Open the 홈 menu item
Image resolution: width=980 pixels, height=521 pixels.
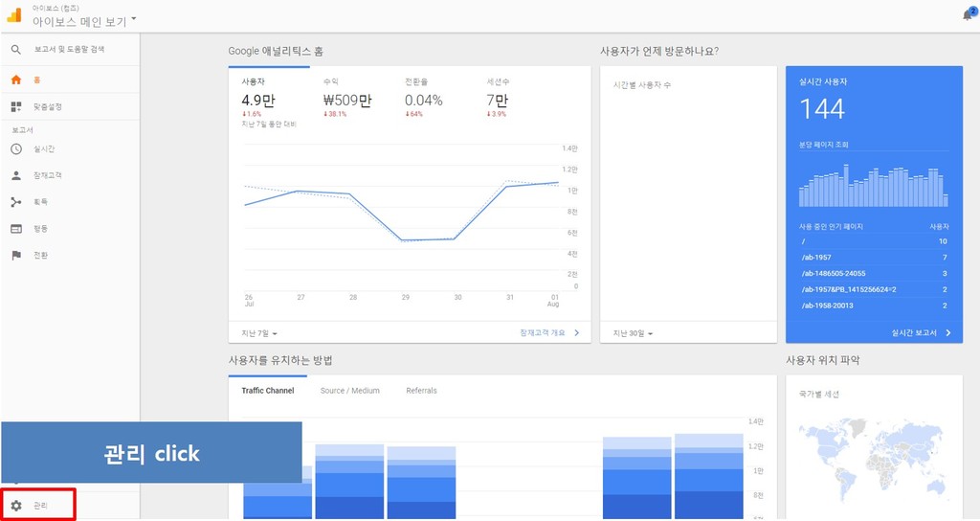click(37, 80)
